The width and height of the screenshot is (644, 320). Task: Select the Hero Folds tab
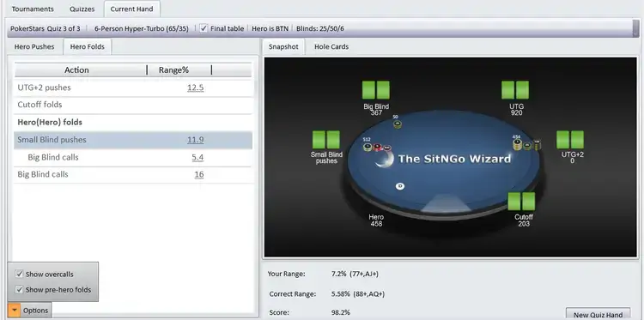tap(87, 47)
